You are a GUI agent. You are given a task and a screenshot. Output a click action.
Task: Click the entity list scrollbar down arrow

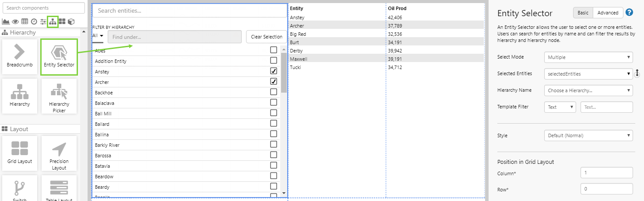click(x=284, y=193)
